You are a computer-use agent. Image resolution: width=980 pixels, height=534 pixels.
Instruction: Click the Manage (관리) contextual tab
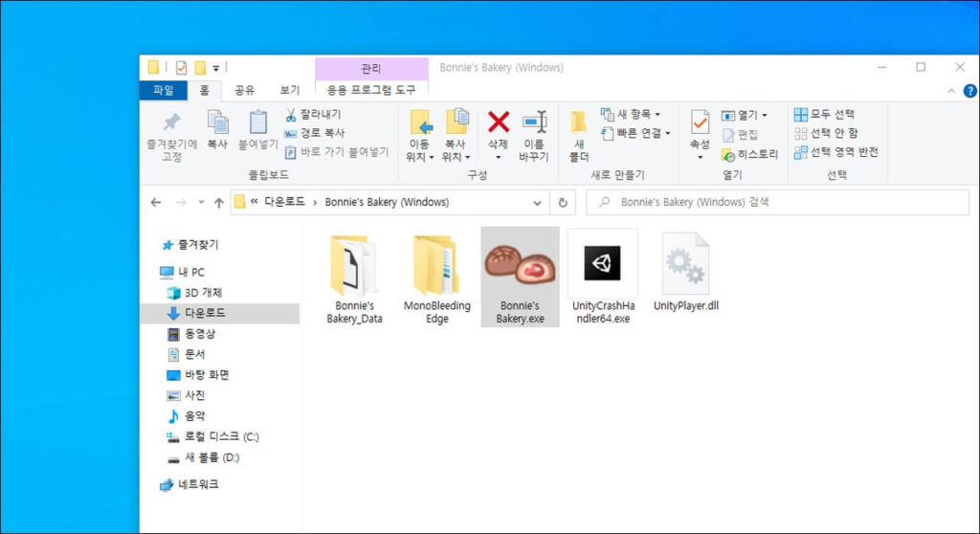click(x=371, y=68)
